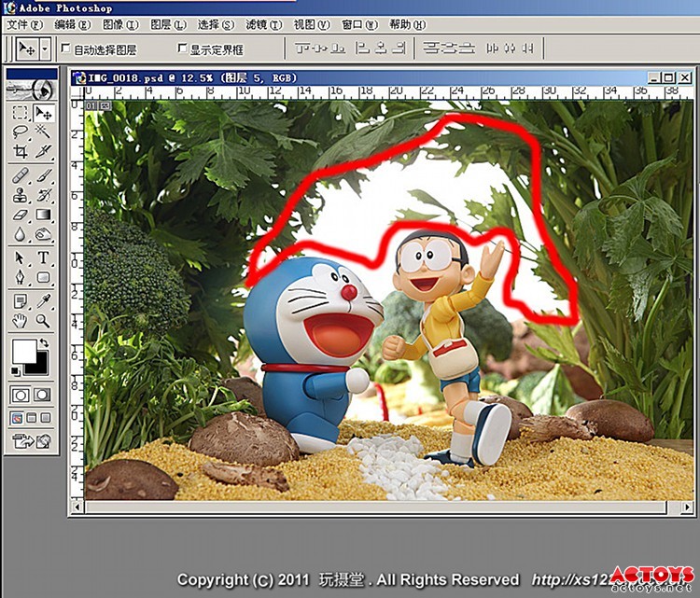
Task: Click scroll-left arrow of document window
Action: [78, 508]
